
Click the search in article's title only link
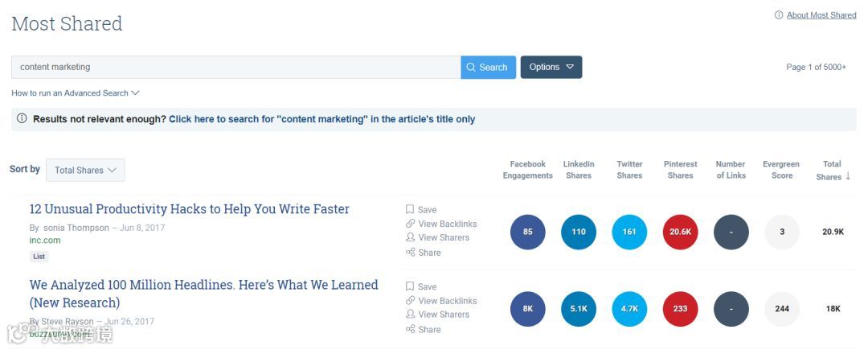[x=321, y=119]
